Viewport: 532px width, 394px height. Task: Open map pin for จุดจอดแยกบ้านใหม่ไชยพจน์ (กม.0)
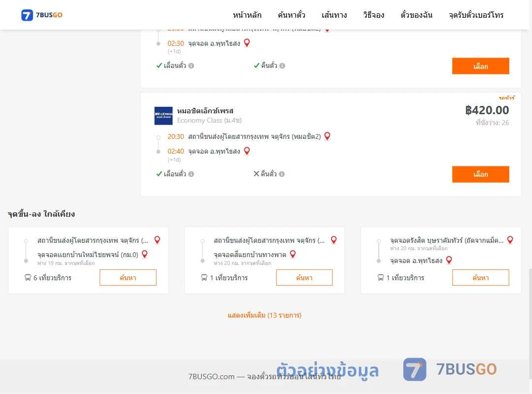coord(144,254)
